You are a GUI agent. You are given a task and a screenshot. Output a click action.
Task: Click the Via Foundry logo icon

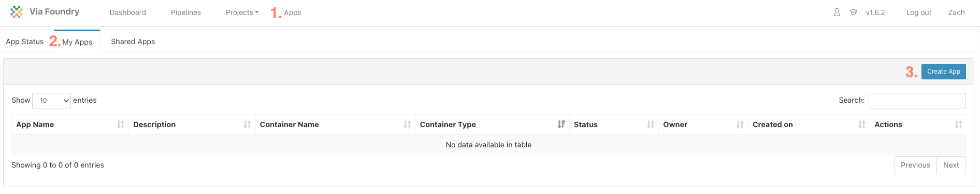(x=17, y=12)
